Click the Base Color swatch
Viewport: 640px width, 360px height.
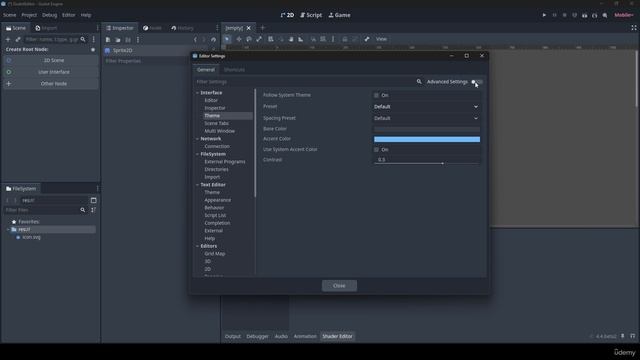pyautogui.click(x=427, y=129)
